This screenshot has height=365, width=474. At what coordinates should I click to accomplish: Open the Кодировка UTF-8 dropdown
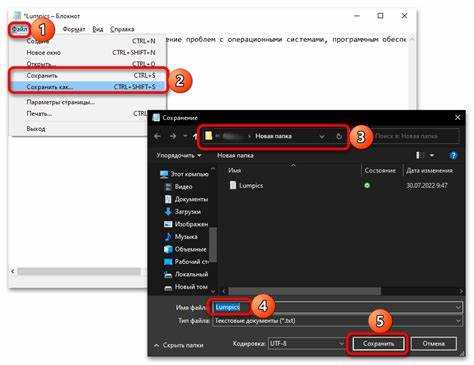pyautogui.click(x=306, y=343)
